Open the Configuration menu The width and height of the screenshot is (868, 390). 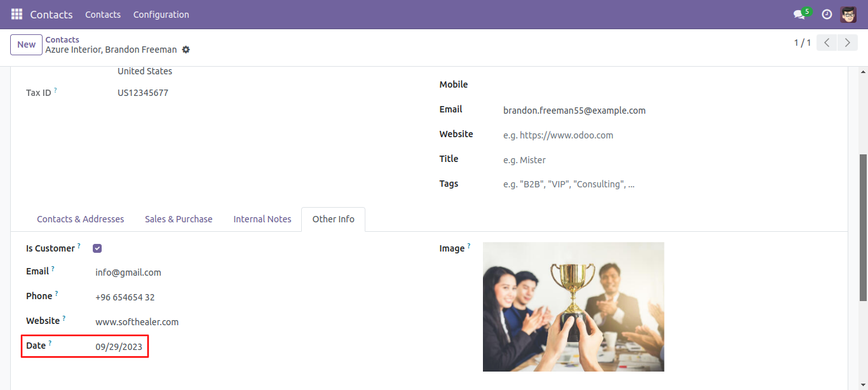point(161,14)
